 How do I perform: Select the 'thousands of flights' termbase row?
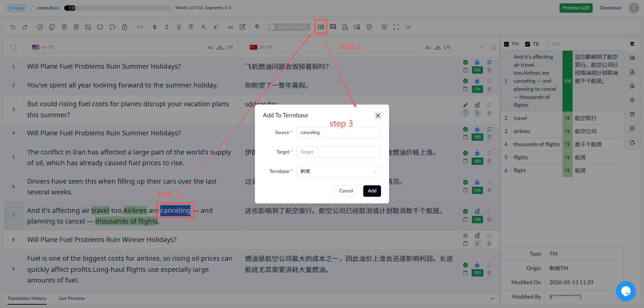click(x=562, y=144)
